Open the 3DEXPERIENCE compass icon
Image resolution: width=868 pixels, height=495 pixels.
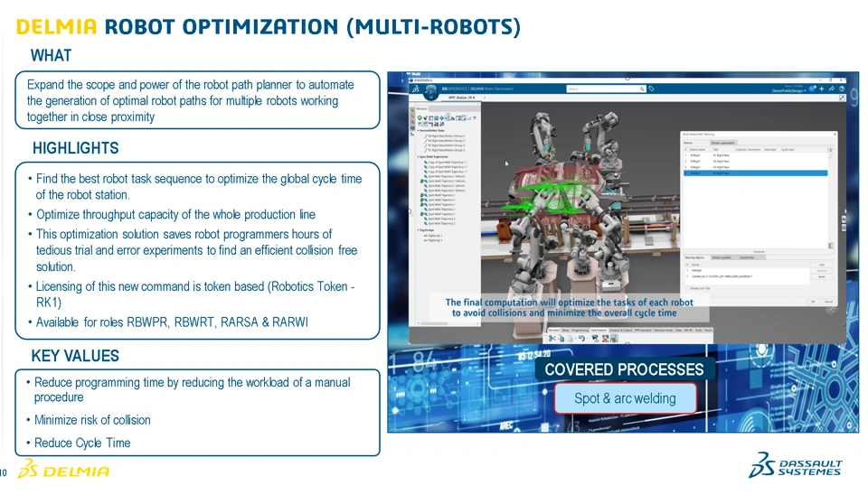coord(430,92)
